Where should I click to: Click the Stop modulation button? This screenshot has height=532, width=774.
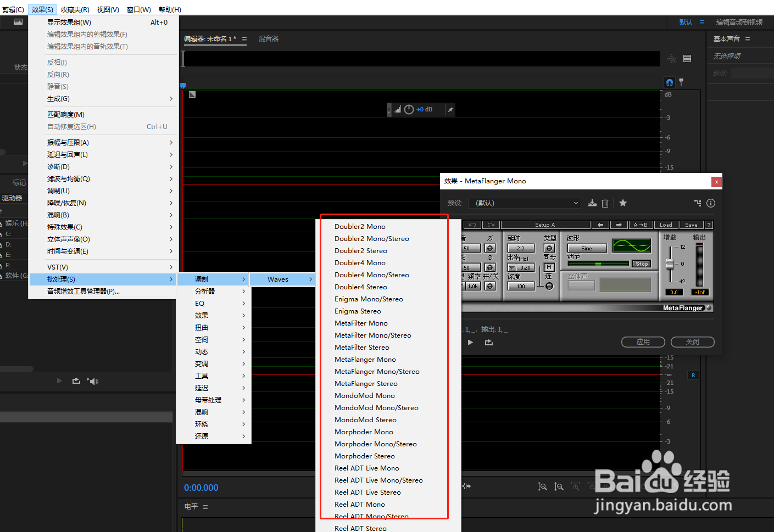[642, 264]
